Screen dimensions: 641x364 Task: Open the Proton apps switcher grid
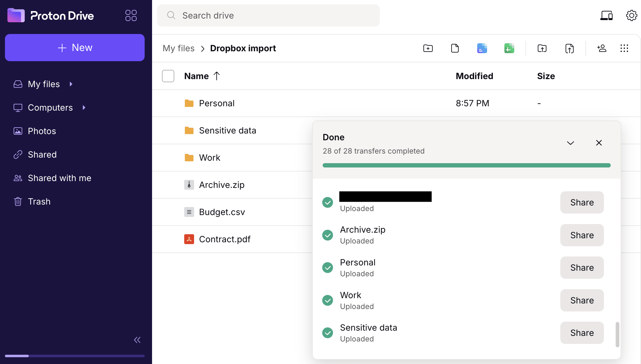[130, 15]
